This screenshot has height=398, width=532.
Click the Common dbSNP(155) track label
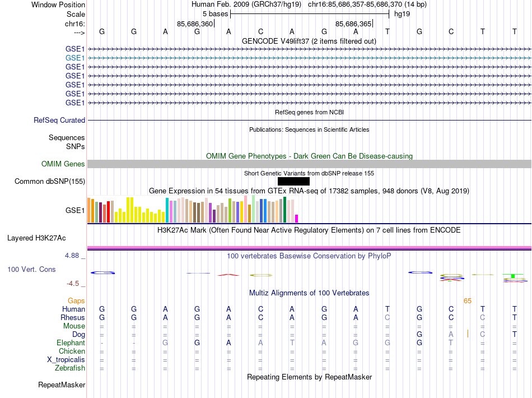pyautogui.click(x=50, y=181)
